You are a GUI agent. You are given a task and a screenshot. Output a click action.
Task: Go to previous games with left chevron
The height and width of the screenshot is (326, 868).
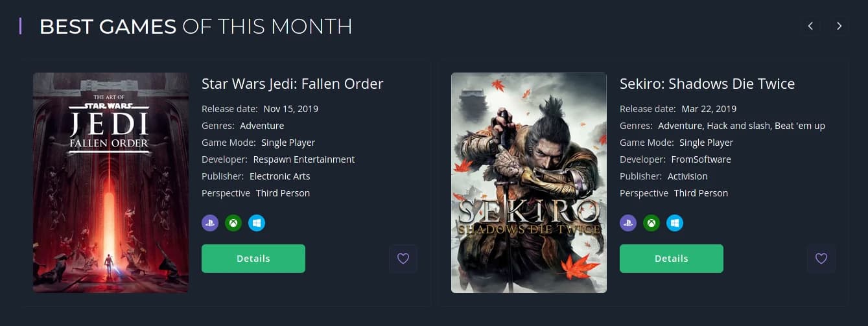[x=810, y=26]
